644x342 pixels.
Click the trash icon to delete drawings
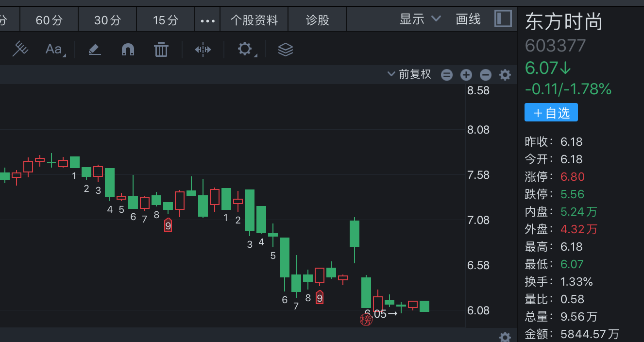pyautogui.click(x=161, y=49)
